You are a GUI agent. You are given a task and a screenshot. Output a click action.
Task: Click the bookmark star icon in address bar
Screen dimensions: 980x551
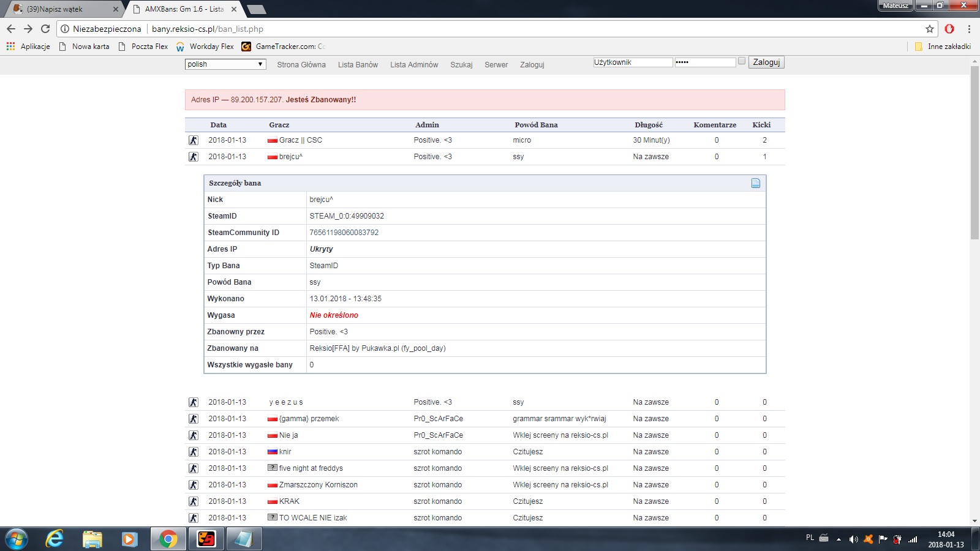click(929, 29)
